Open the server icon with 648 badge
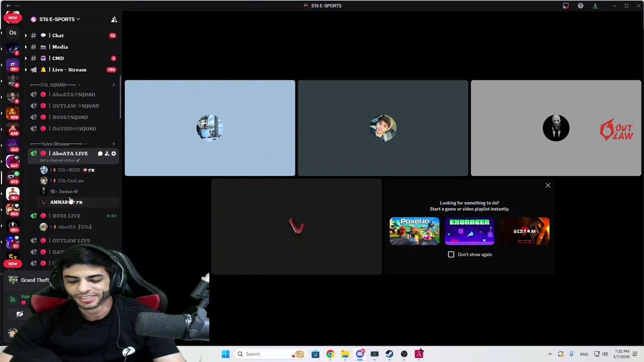The height and width of the screenshot is (362, 644). [x=13, y=129]
